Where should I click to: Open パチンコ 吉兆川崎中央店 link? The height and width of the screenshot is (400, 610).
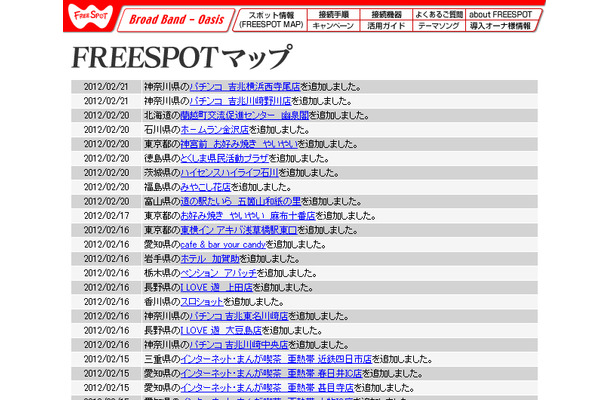[x=239, y=345]
